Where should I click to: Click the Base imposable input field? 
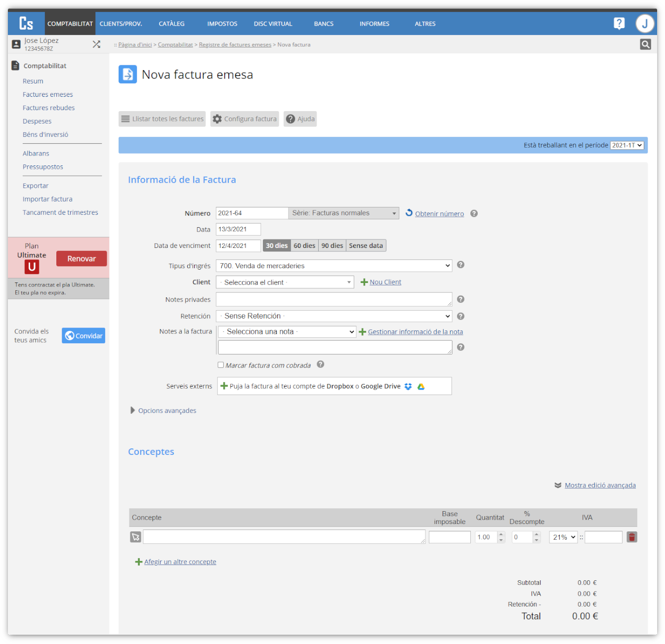pyautogui.click(x=450, y=537)
